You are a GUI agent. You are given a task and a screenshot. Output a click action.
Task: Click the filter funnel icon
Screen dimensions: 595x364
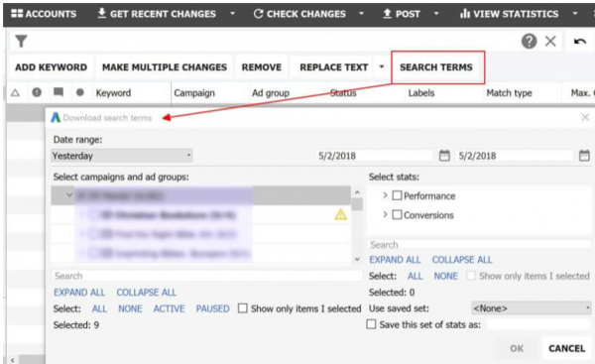[x=21, y=41]
